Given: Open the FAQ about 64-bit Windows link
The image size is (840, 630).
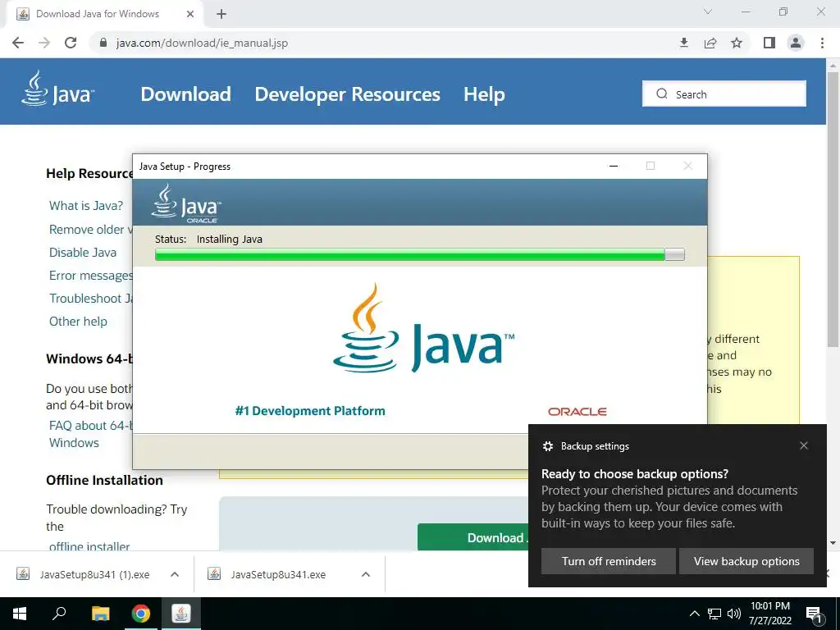Looking at the screenshot, I should pos(90,434).
